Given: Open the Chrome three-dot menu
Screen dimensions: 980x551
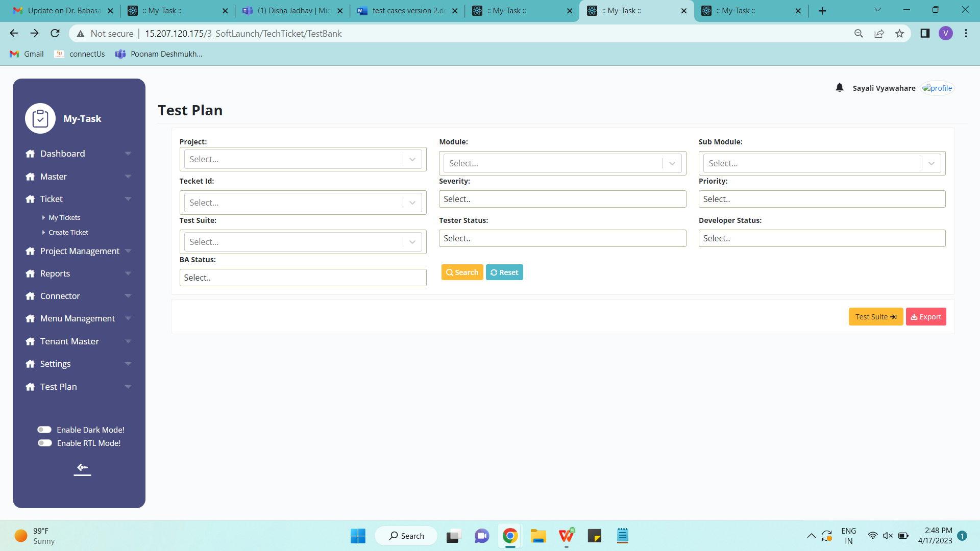Looking at the screenshot, I should (966, 34).
